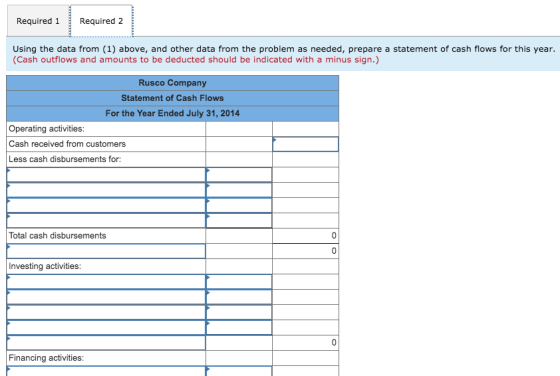Click first amount field under Investing activities

(x=239, y=282)
